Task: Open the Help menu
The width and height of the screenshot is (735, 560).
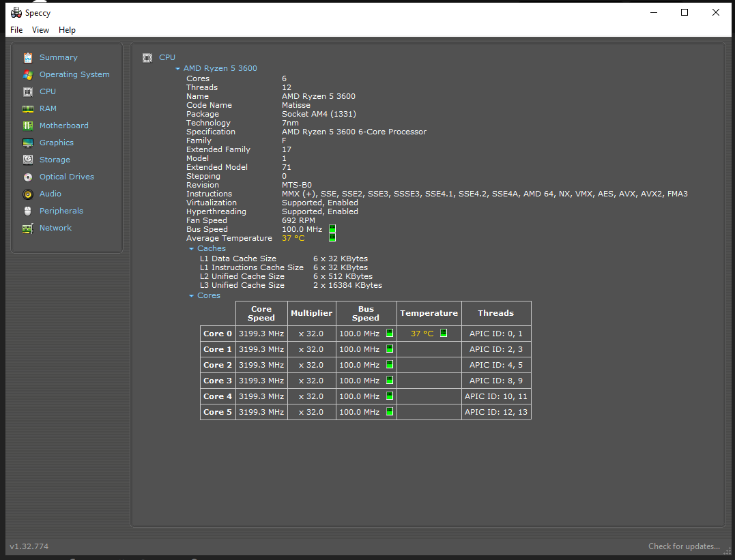Action: [x=67, y=30]
